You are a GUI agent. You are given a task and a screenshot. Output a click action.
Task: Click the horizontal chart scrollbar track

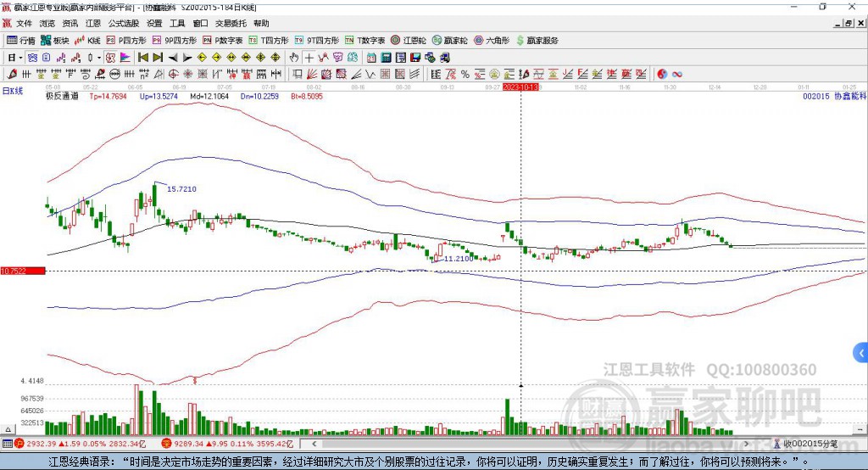(531, 444)
